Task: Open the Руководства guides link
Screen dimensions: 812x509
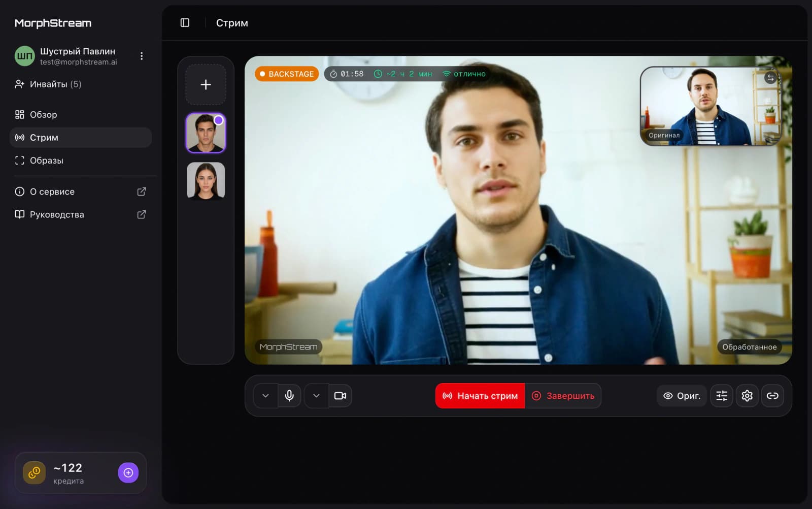Action: [x=81, y=214]
